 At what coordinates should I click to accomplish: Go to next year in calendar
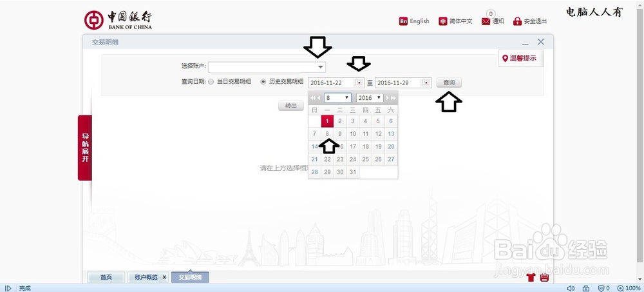[393, 98]
